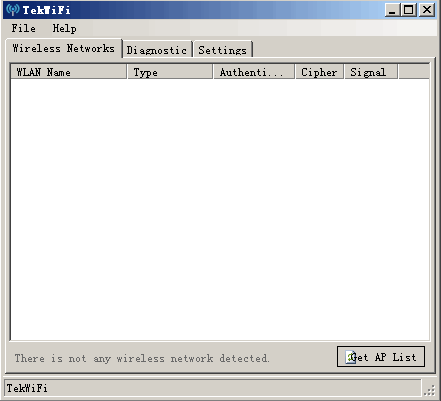441x401 pixels.
Task: Sort by Authenti... column header
Action: (254, 72)
